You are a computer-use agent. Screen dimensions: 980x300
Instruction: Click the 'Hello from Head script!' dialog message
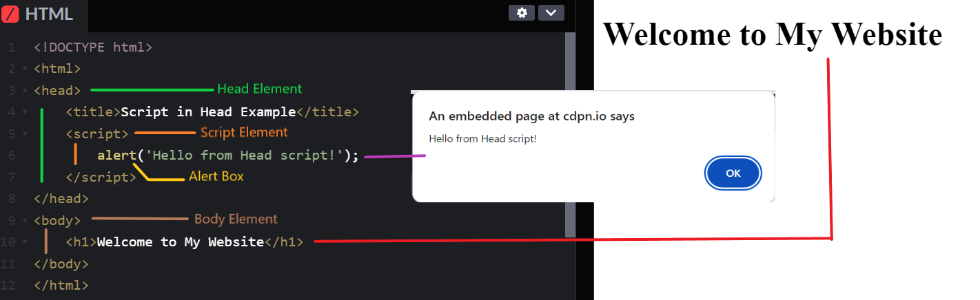pyautogui.click(x=482, y=139)
